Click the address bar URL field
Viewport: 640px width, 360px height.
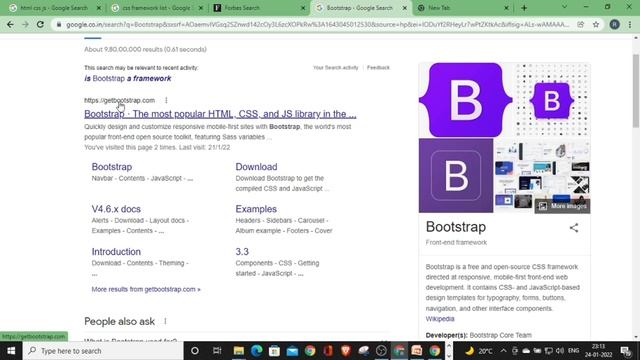318,24
